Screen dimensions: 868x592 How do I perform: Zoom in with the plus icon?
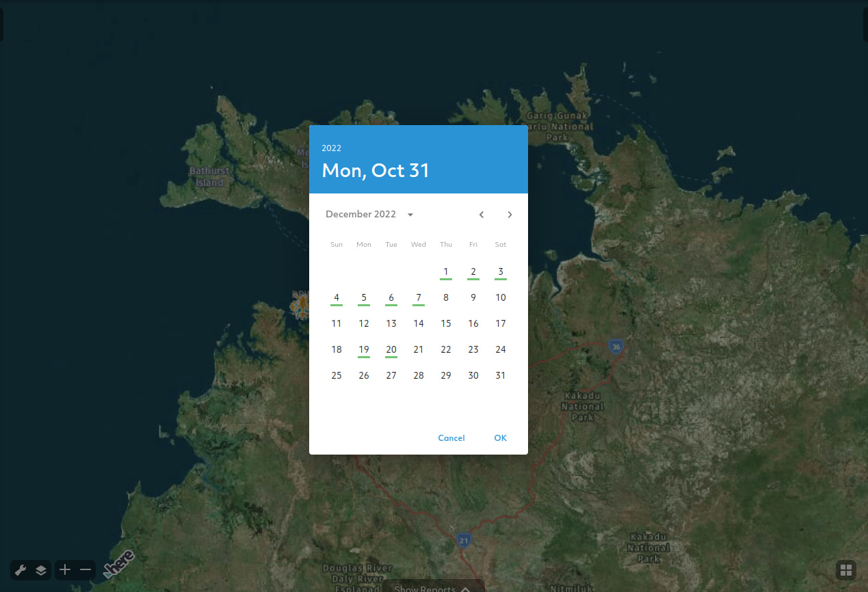coord(65,569)
